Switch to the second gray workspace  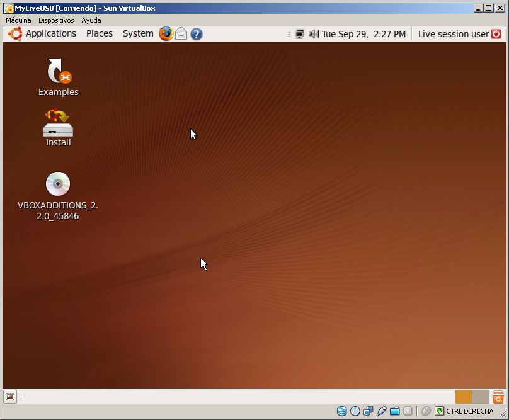pos(481,397)
